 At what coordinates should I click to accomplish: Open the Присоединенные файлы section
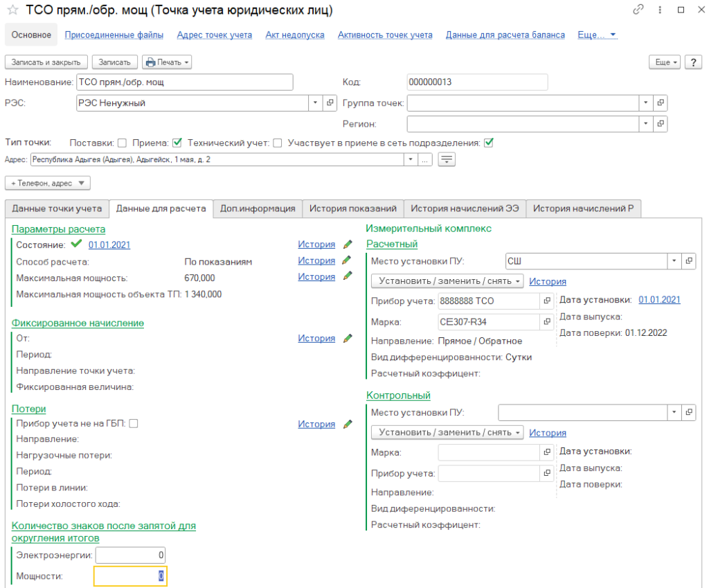click(x=114, y=35)
